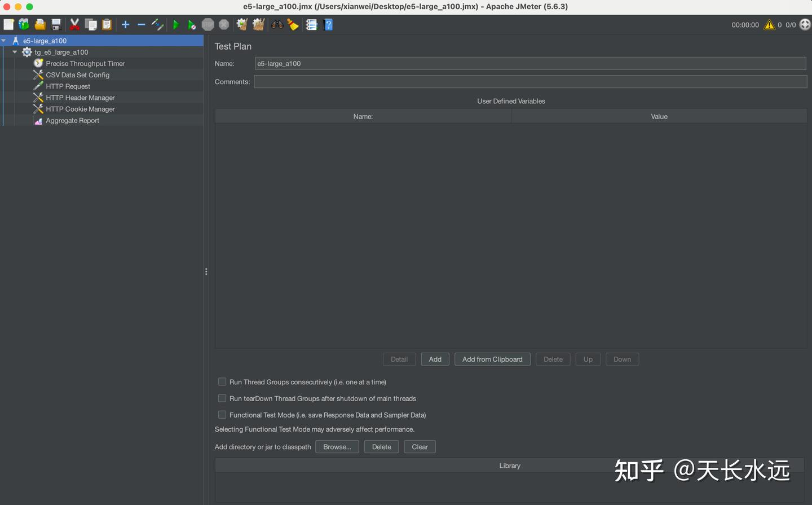Click the Shutdown test icon

[x=224, y=24]
